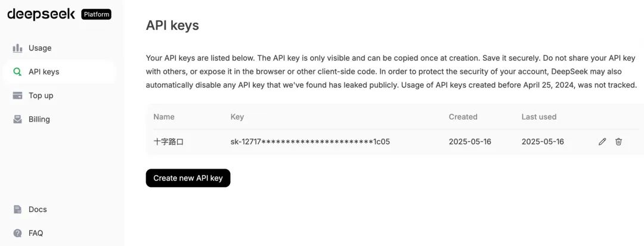Click the 十字路口 key name

click(x=168, y=142)
